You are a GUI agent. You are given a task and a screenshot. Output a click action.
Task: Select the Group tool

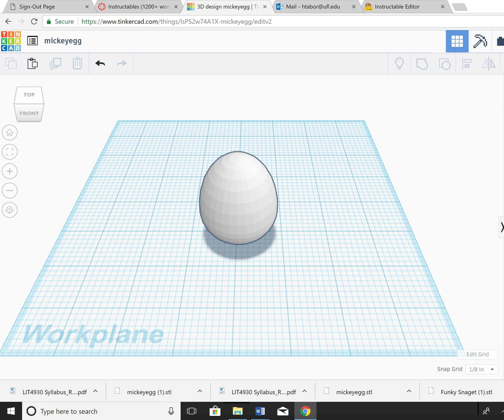(x=422, y=64)
